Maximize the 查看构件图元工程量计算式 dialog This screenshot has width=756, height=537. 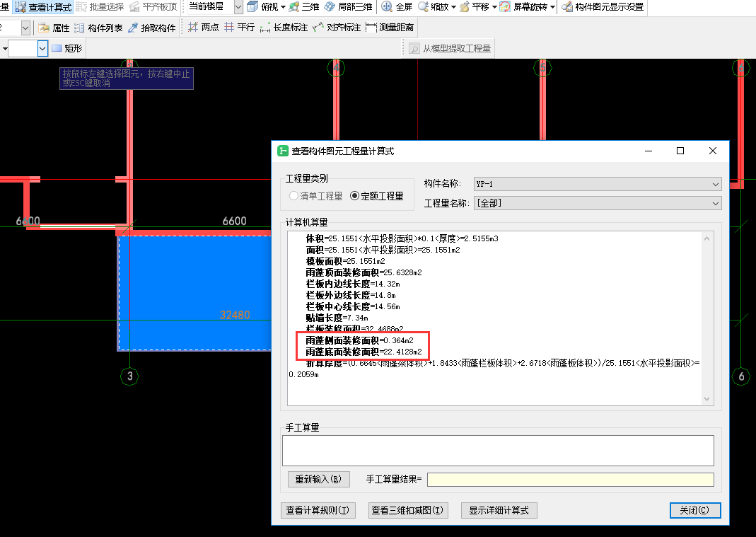tap(680, 151)
